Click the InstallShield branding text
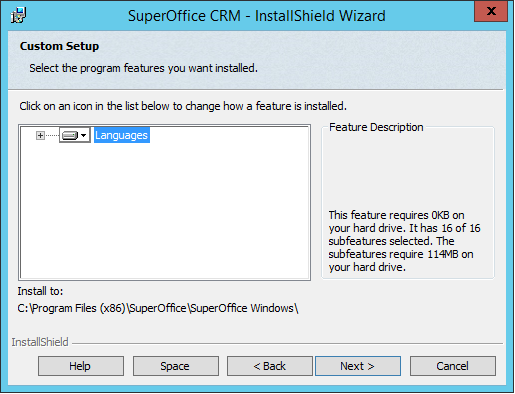Image resolution: width=515 pixels, height=394 pixels. point(40,342)
